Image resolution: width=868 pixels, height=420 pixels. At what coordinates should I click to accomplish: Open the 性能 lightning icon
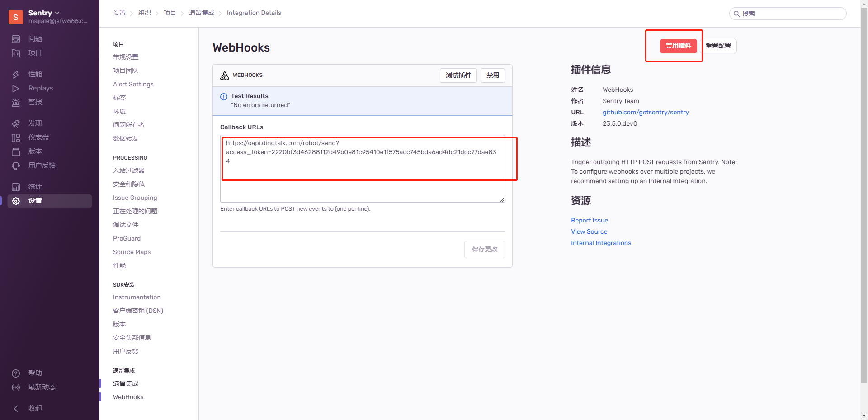pyautogui.click(x=16, y=74)
